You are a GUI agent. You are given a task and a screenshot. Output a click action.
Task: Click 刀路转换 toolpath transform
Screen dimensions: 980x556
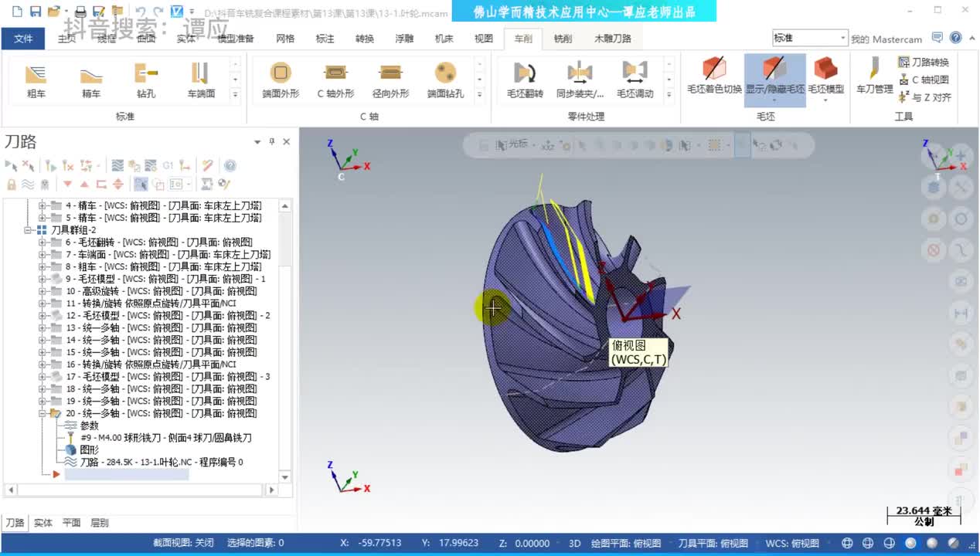pyautogui.click(x=923, y=62)
